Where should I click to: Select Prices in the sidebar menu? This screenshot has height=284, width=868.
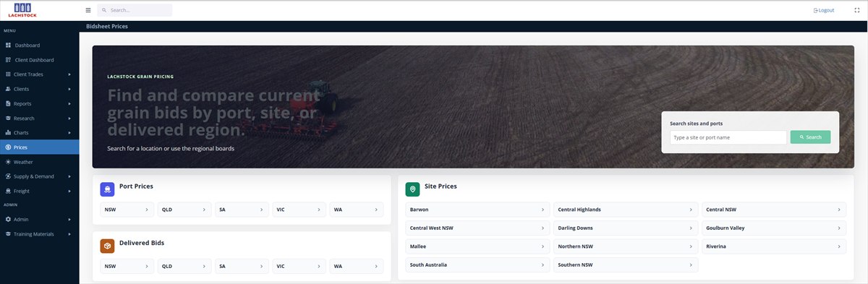39,147
